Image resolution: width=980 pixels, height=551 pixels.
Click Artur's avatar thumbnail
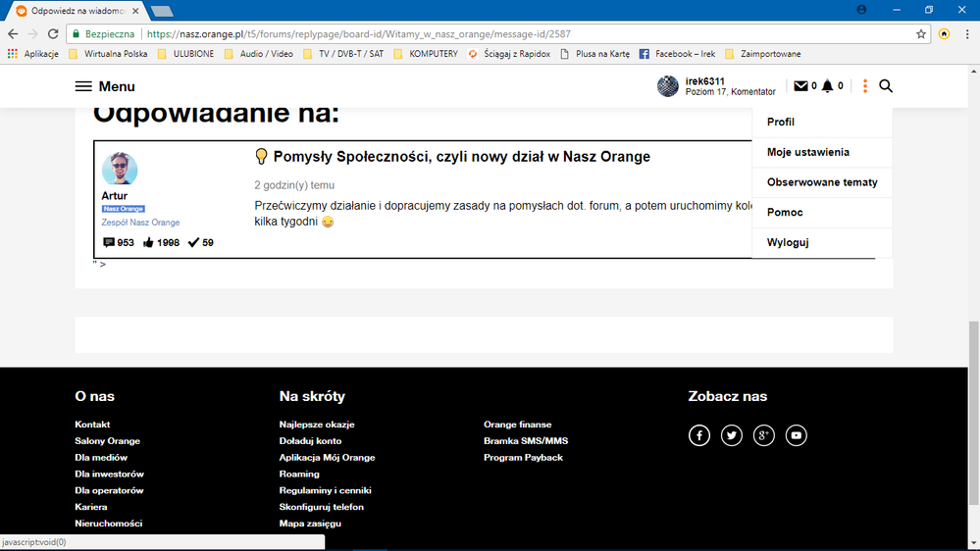point(120,169)
